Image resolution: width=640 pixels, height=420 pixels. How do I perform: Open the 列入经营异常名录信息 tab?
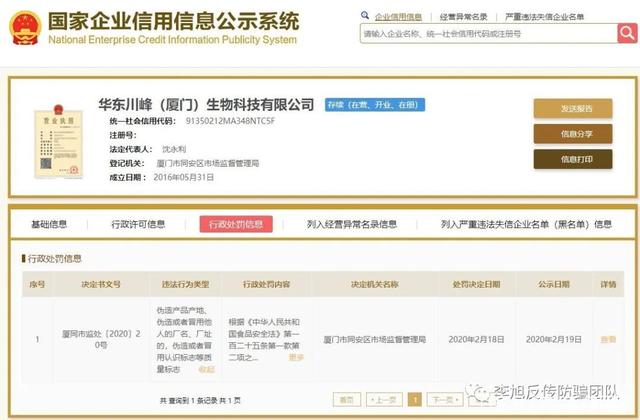tap(351, 224)
